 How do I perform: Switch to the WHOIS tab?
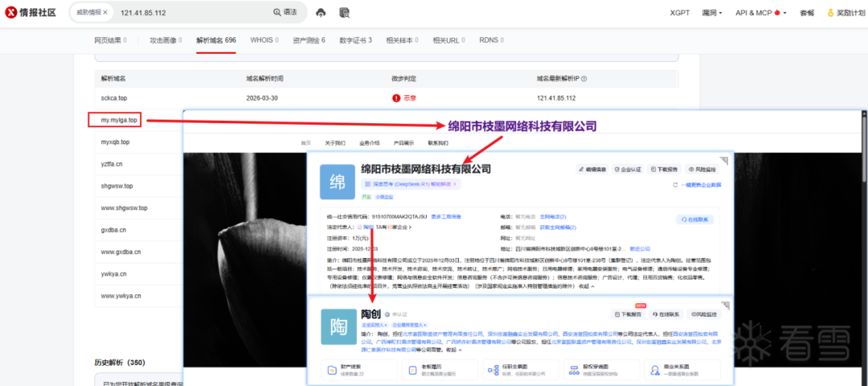tap(261, 40)
